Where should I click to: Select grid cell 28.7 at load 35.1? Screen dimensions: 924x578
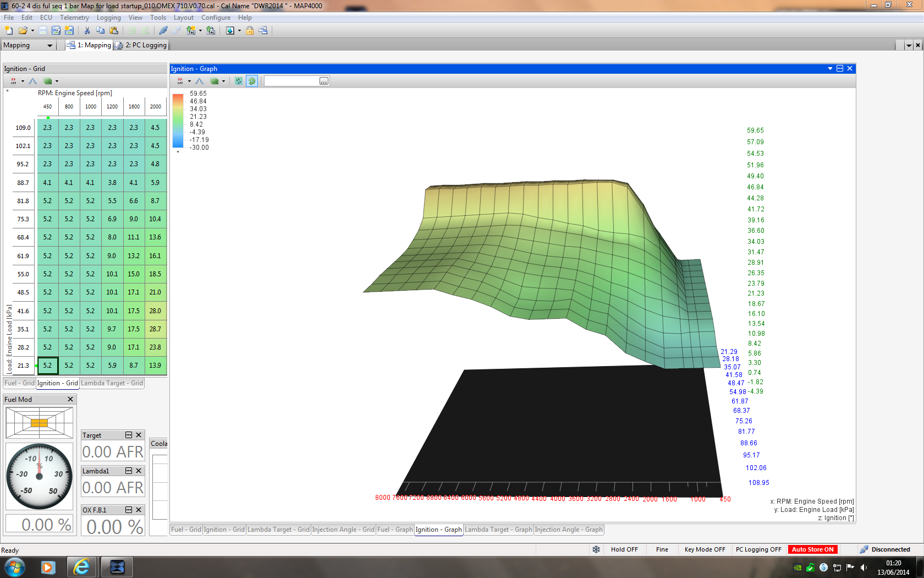click(156, 329)
